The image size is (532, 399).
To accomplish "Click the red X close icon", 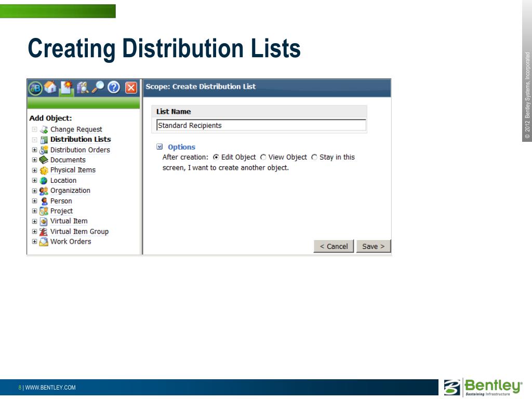I will [131, 88].
